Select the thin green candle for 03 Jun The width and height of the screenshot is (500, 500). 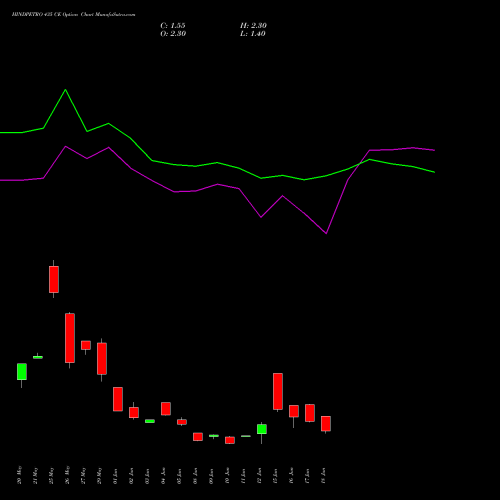point(150,421)
